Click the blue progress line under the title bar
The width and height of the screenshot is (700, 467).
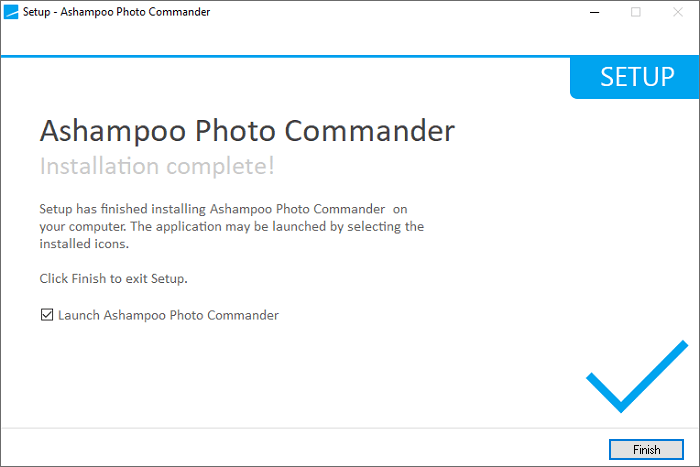[x=300, y=57]
